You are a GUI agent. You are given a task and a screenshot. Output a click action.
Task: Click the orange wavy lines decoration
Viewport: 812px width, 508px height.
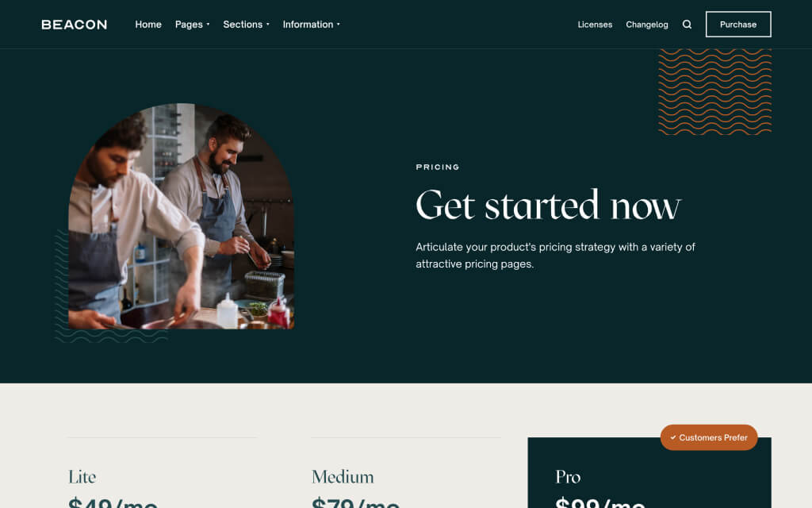point(714,92)
